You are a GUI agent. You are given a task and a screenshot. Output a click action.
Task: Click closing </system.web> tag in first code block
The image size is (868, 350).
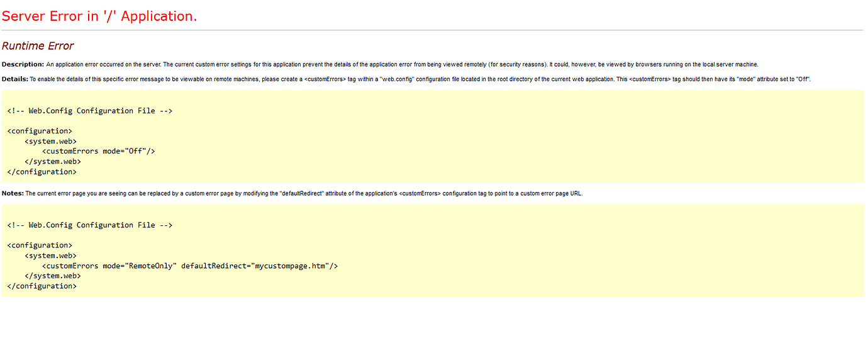53,161
